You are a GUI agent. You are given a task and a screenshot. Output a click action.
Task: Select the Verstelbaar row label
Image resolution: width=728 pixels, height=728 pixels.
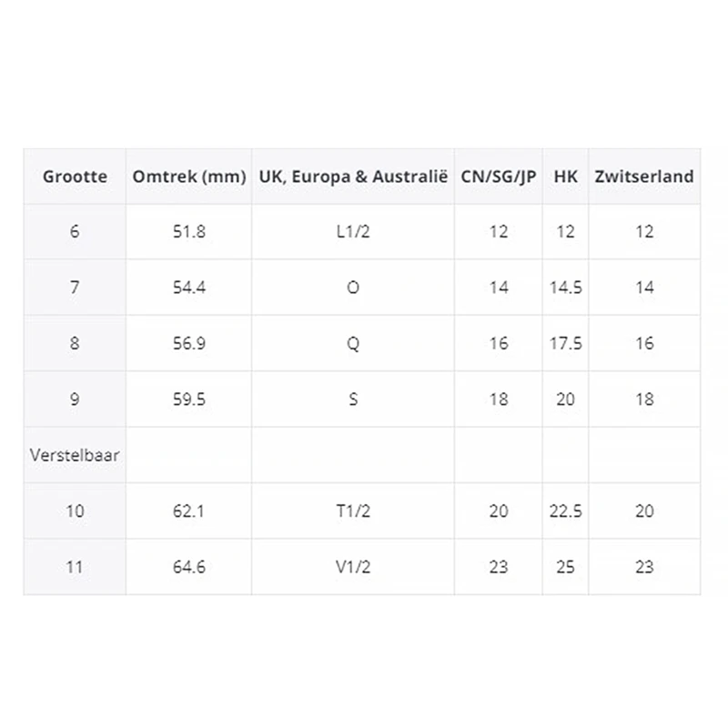pyautogui.click(x=75, y=455)
